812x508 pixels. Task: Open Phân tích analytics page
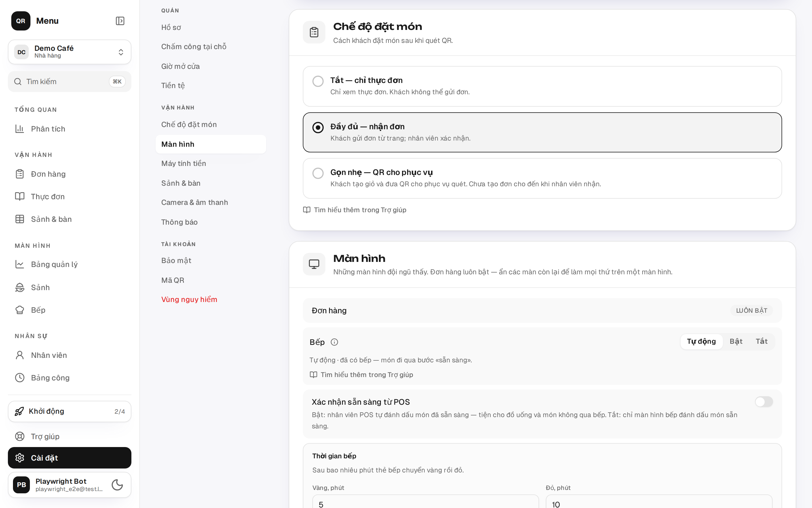pyautogui.click(x=69, y=129)
